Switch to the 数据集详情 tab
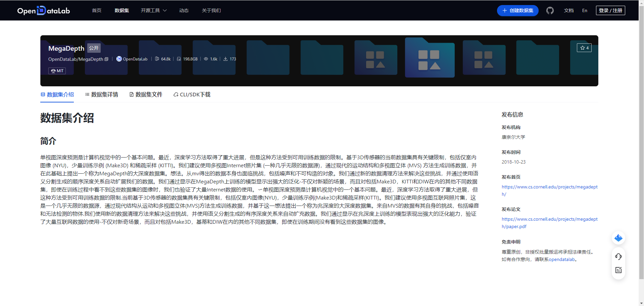Screen dimensions: 644x306 [x=101, y=95]
